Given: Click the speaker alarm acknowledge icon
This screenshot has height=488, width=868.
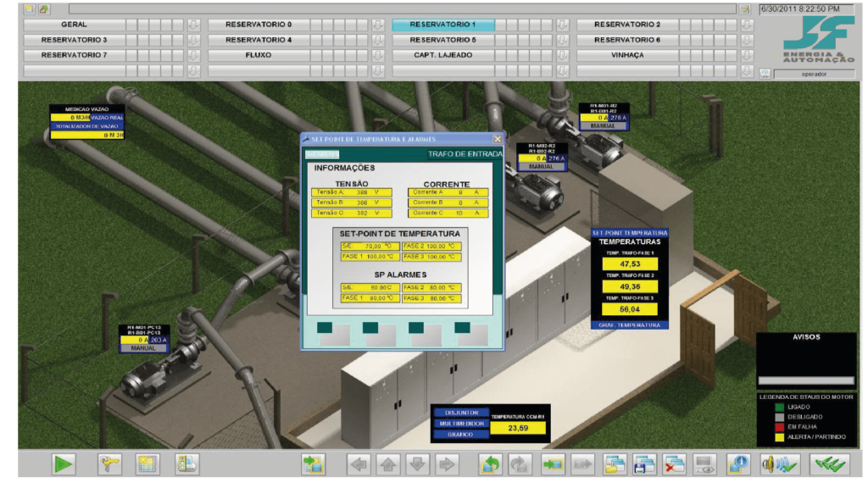Looking at the screenshot, I should (x=780, y=464).
